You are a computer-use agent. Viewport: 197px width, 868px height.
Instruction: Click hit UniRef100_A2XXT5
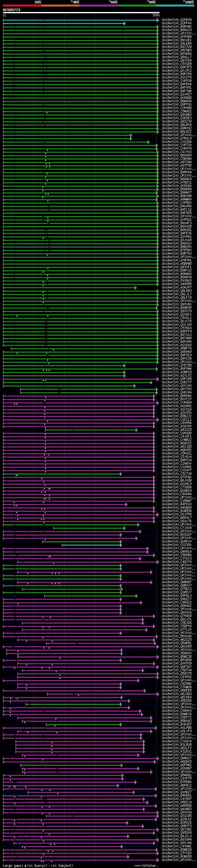(177, 78)
